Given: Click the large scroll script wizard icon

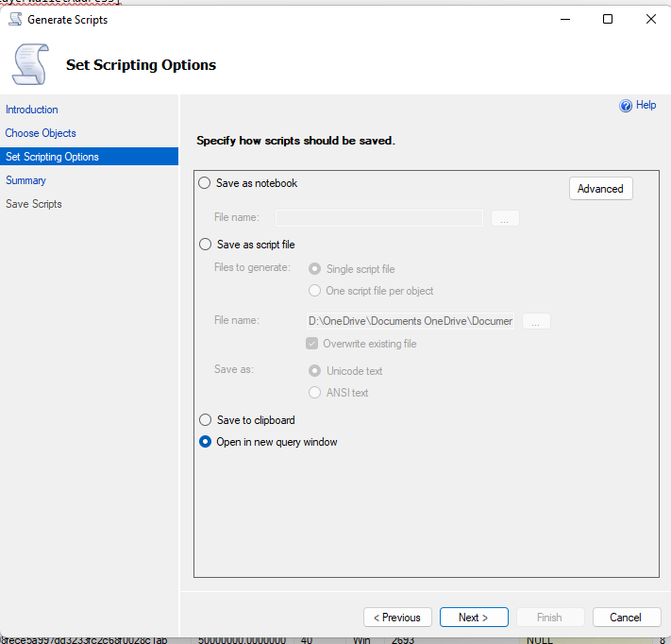Looking at the screenshot, I should (x=29, y=64).
